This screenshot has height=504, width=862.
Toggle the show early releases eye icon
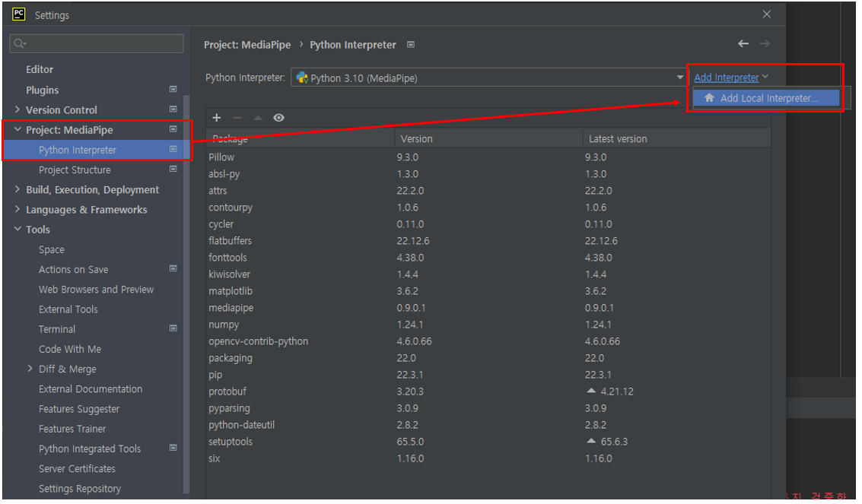pyautogui.click(x=278, y=118)
